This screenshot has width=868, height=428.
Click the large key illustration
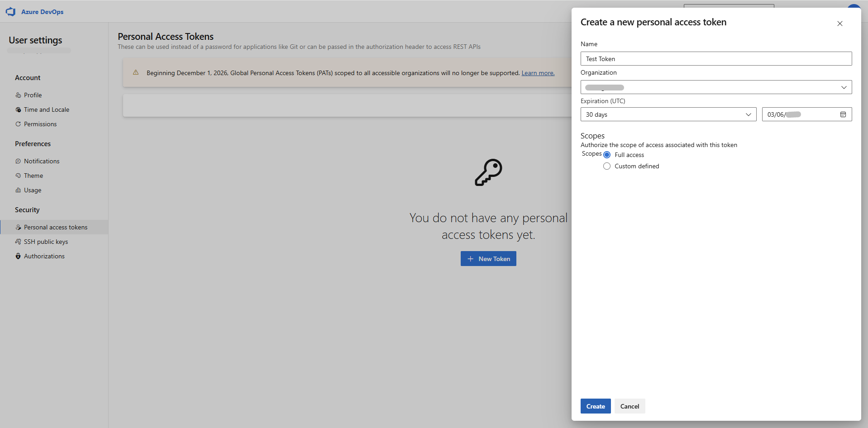tap(488, 172)
